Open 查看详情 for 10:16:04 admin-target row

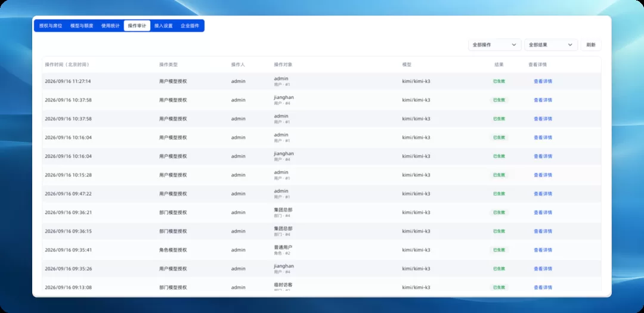[543, 138]
